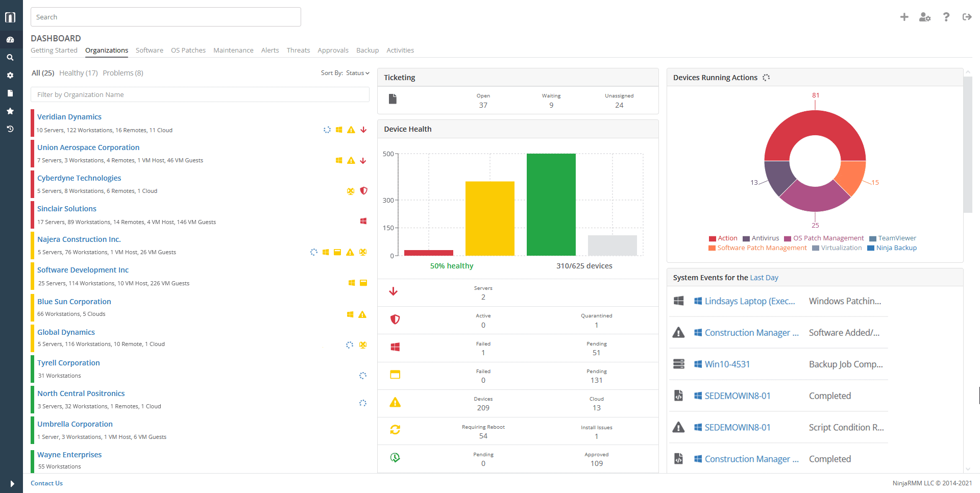The image size is (980, 493).
Task: Open the help question mark icon
Action: (946, 17)
